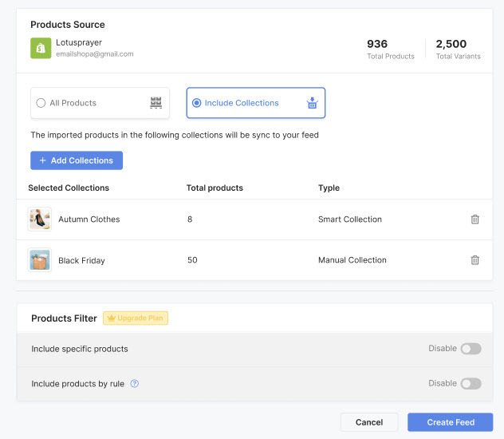This screenshot has width=504, height=439.
Task: Click the Create Feed button
Action: coord(450,422)
